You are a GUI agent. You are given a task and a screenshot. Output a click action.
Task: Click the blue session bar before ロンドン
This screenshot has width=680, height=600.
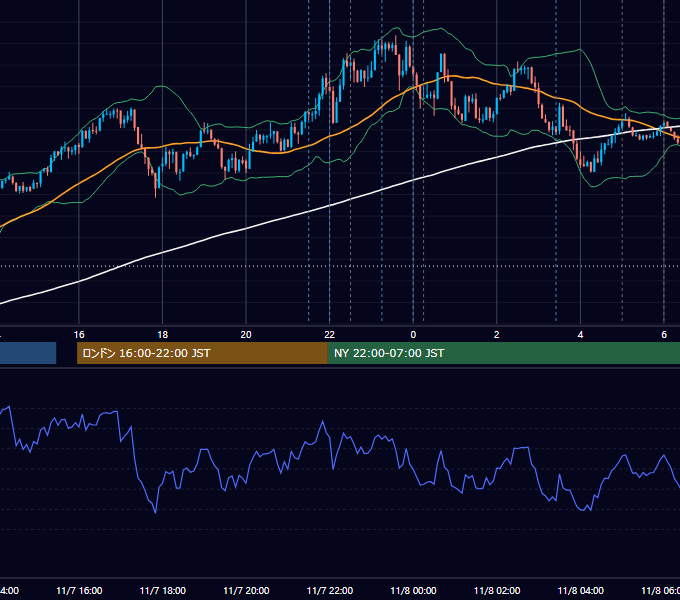tap(28, 353)
